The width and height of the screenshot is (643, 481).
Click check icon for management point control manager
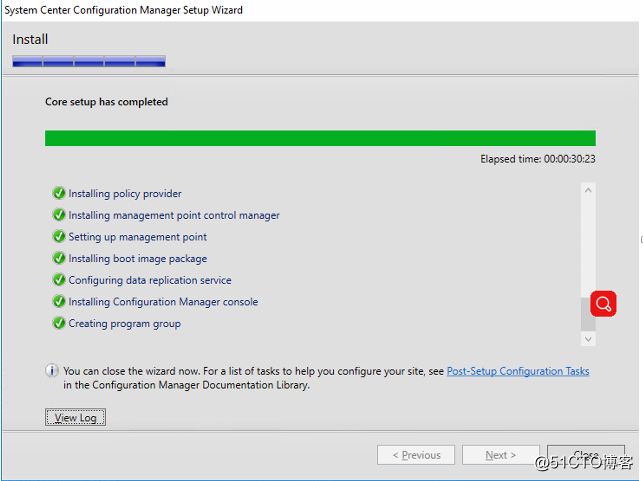[59, 214]
